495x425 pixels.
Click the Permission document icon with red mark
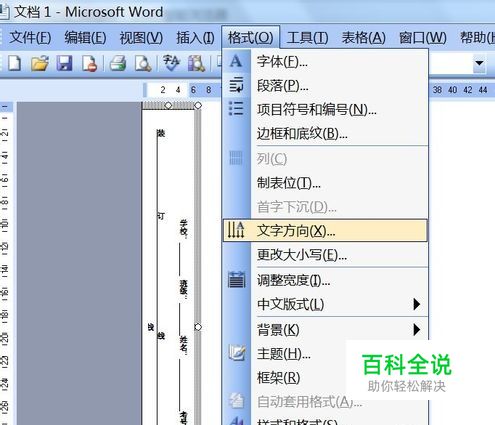(90, 63)
